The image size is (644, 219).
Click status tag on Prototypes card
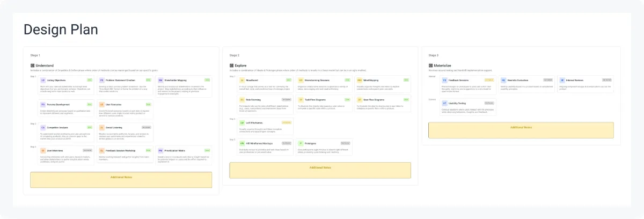point(346,143)
